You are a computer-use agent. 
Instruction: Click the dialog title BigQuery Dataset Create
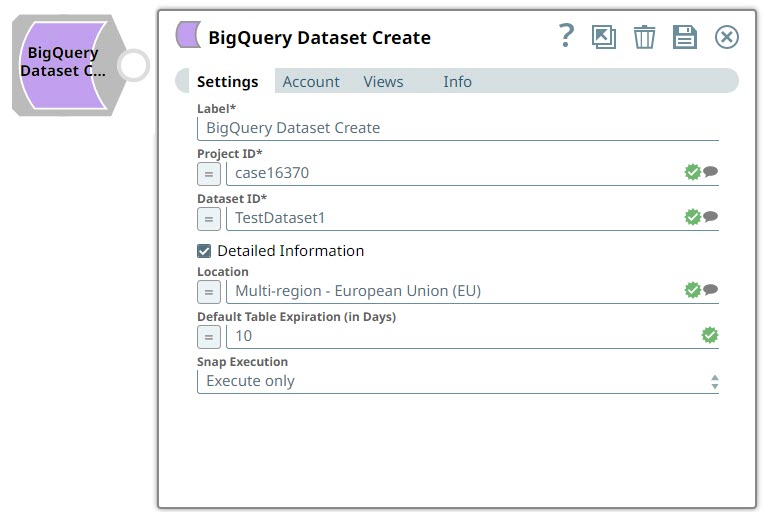319,38
